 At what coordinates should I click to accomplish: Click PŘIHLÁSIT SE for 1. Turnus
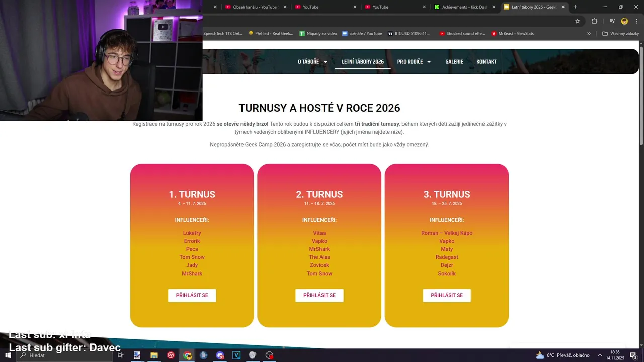pyautogui.click(x=192, y=295)
